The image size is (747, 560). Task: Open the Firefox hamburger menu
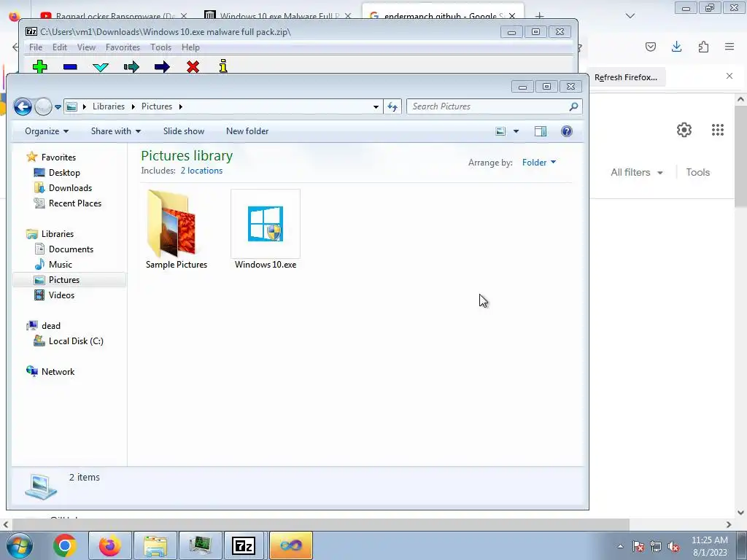pos(729,47)
